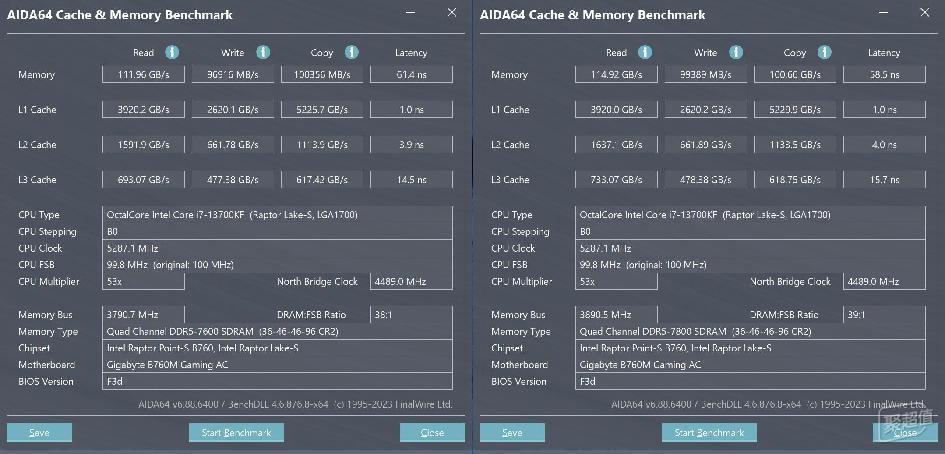945x454 pixels.
Task: Click CPU Multiplier 53x in left window
Action: tap(143, 282)
